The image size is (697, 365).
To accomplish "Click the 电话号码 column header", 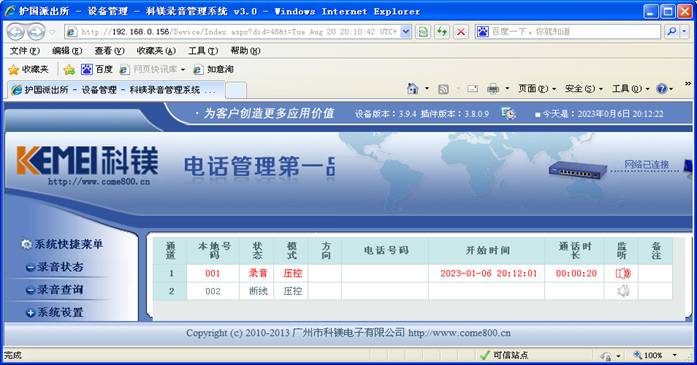I will click(x=386, y=251).
